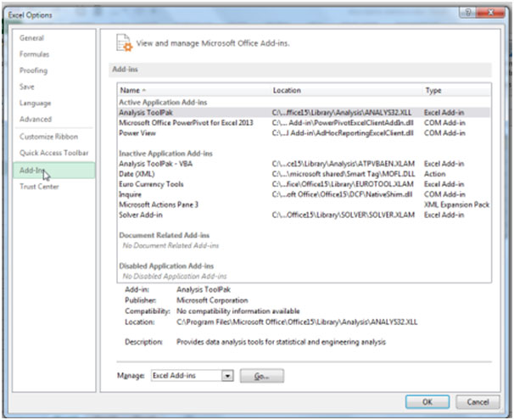Sort list by the Type column header

pyautogui.click(x=433, y=91)
